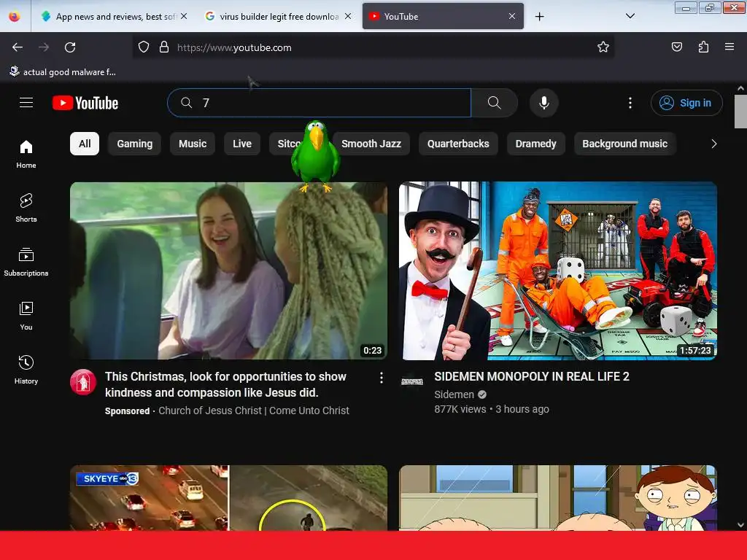Switch to App news and reviews tab

(115, 16)
